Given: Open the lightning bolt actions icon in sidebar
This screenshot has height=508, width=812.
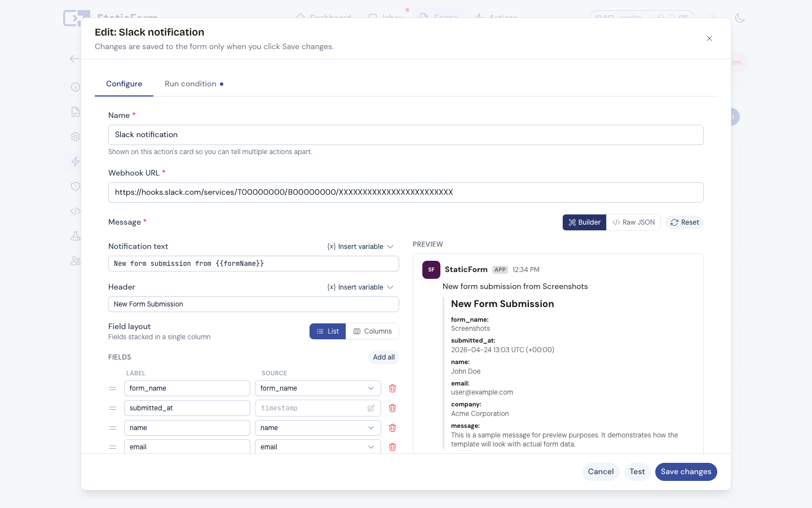Looking at the screenshot, I should tap(76, 161).
